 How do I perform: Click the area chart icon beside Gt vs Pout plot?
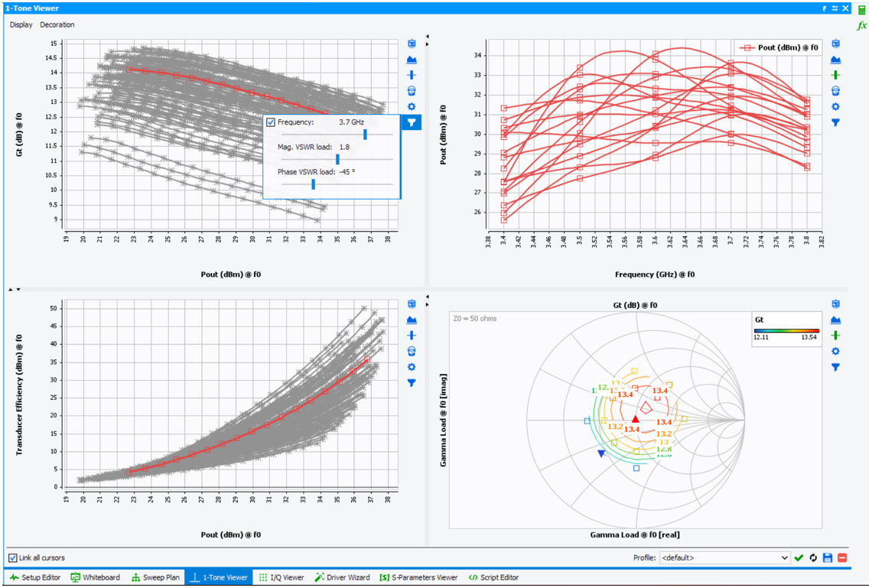coord(412,60)
